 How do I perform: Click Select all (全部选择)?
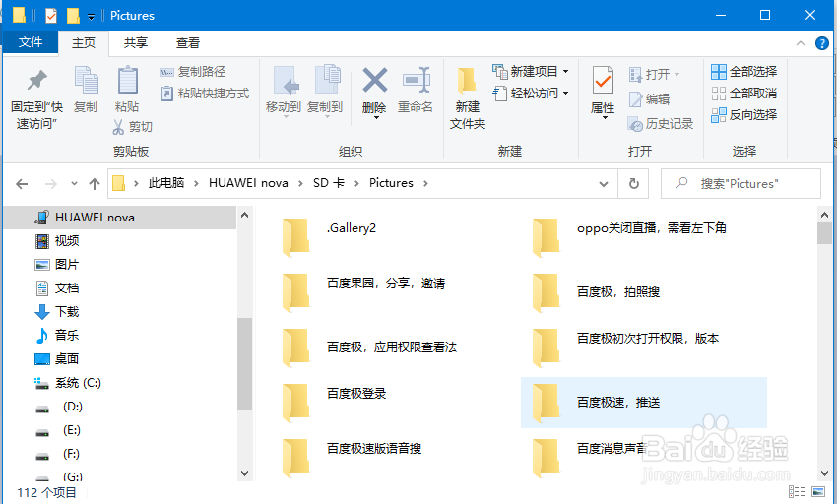pos(744,71)
